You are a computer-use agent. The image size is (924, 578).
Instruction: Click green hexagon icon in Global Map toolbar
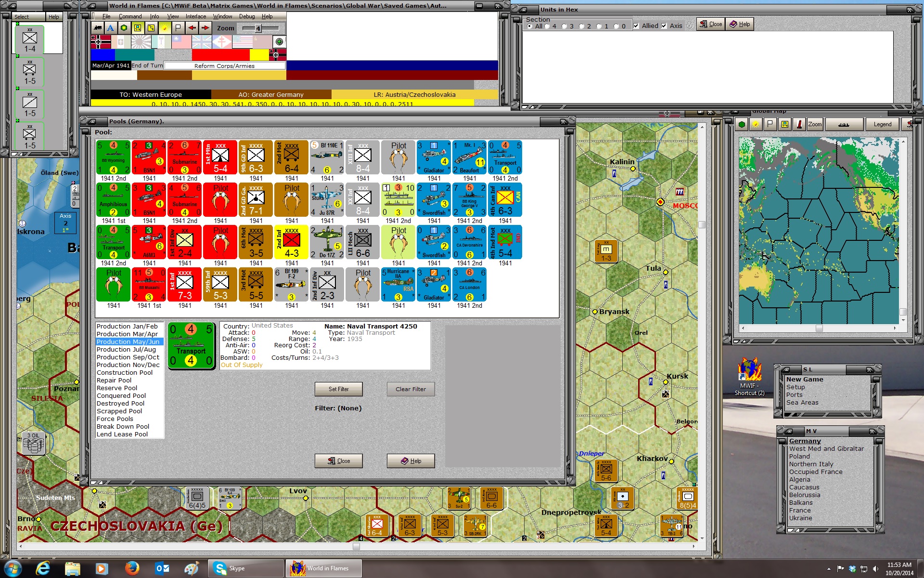point(742,124)
